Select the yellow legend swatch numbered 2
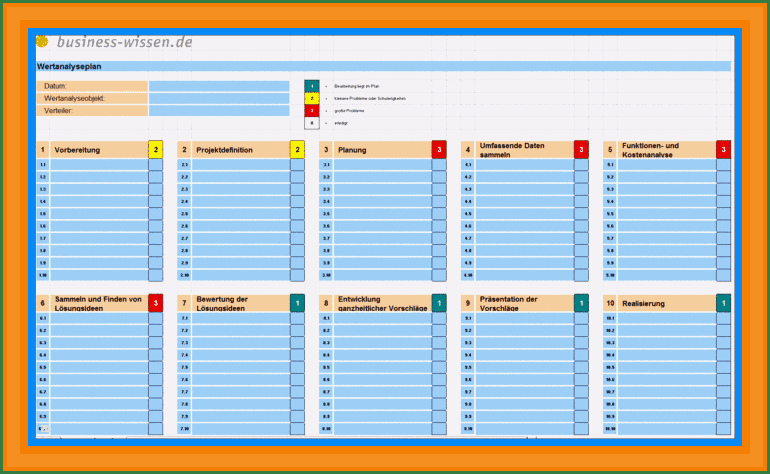This screenshot has width=770, height=474. click(311, 99)
